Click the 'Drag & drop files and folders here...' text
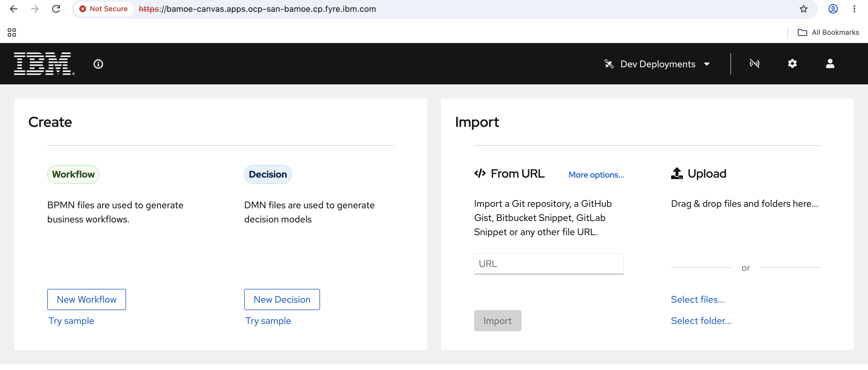 [x=745, y=204]
